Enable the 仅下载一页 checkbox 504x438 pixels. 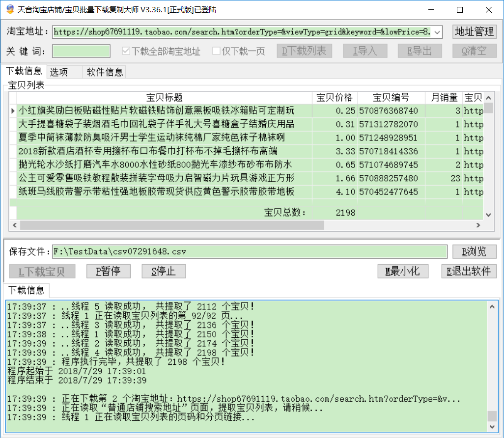click(x=216, y=51)
